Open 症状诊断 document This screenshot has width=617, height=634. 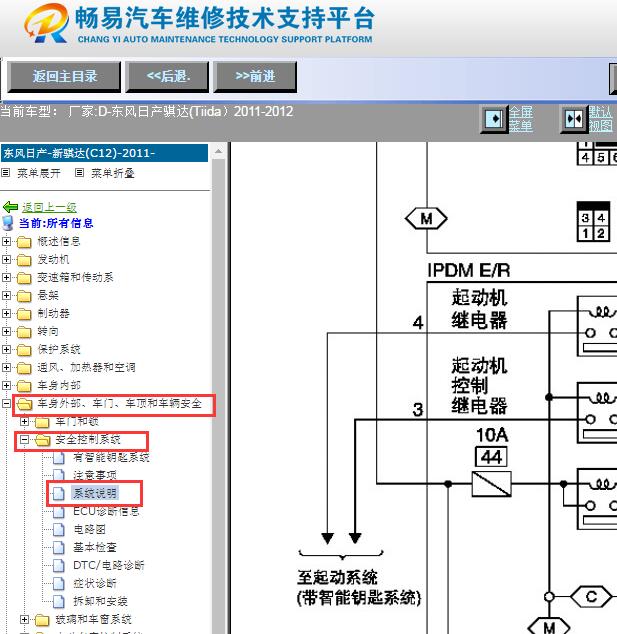(x=95, y=583)
